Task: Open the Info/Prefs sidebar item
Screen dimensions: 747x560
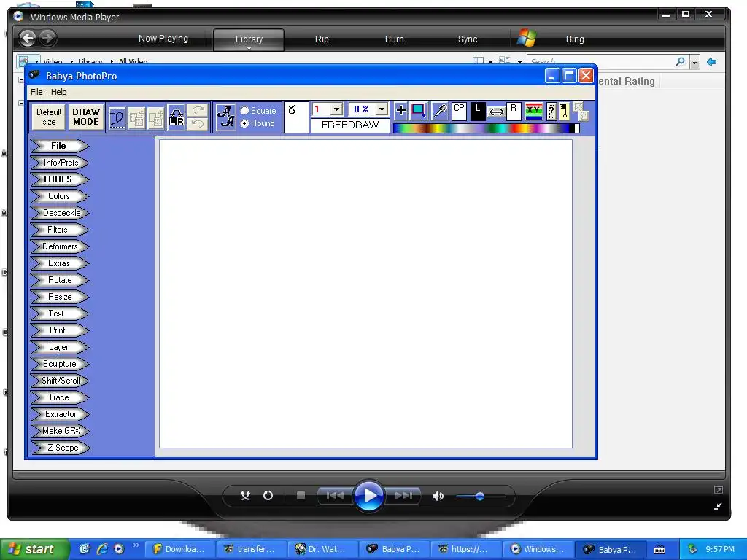Action: pos(59,163)
